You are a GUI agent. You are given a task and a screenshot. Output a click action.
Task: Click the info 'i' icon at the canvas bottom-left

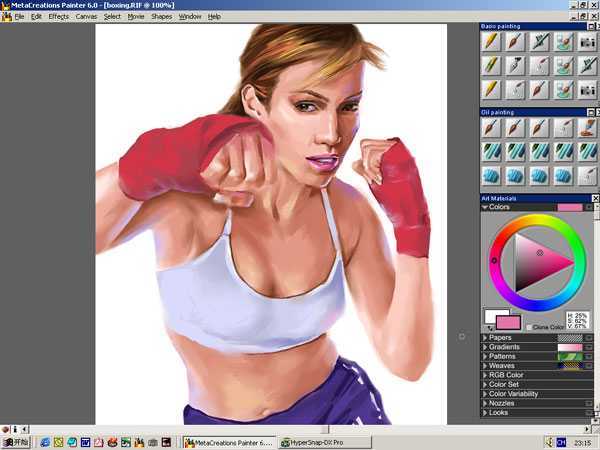pyautogui.click(x=15, y=429)
